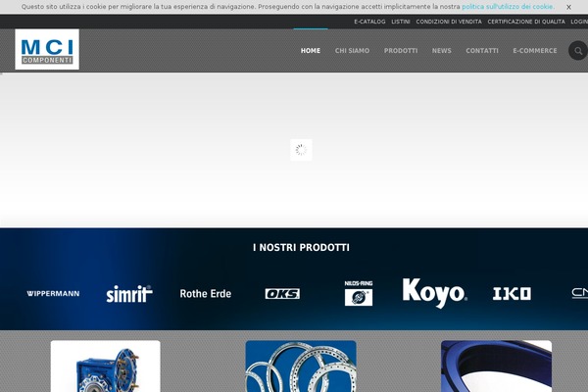Open the Nilos-Ring brand logo
Viewport: 588px width, 392px height.
pyautogui.click(x=359, y=293)
